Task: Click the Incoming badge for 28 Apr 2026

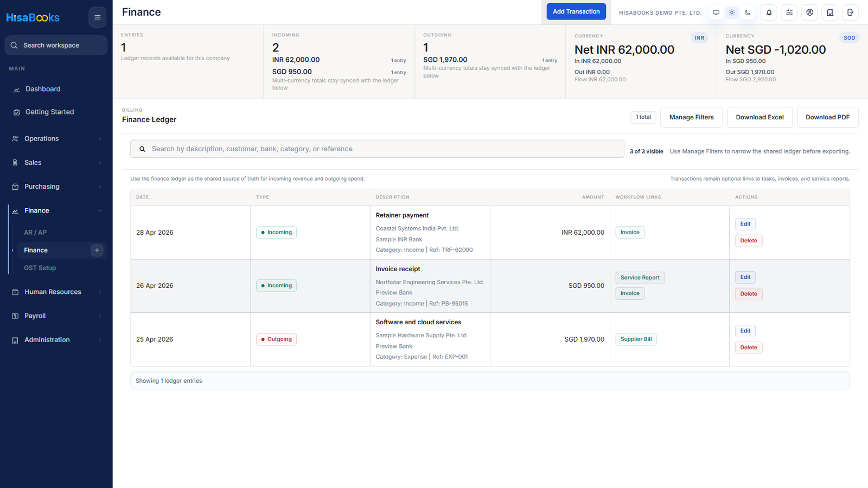Action: (x=276, y=232)
